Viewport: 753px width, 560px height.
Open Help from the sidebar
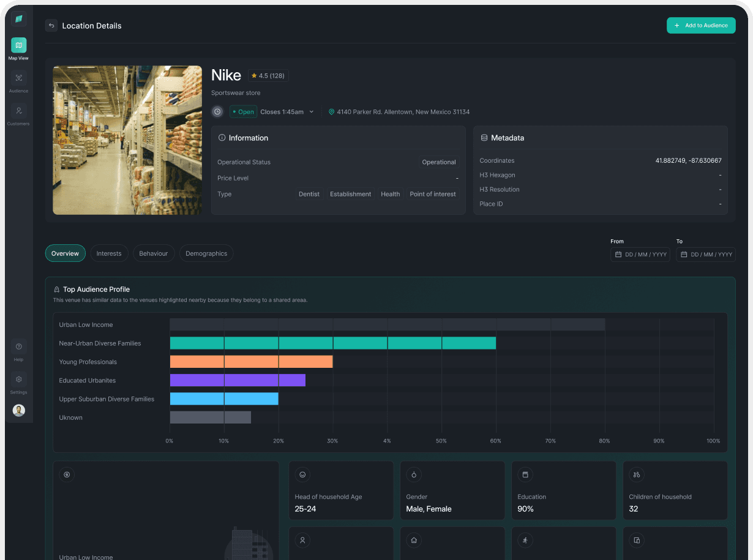coord(18,347)
